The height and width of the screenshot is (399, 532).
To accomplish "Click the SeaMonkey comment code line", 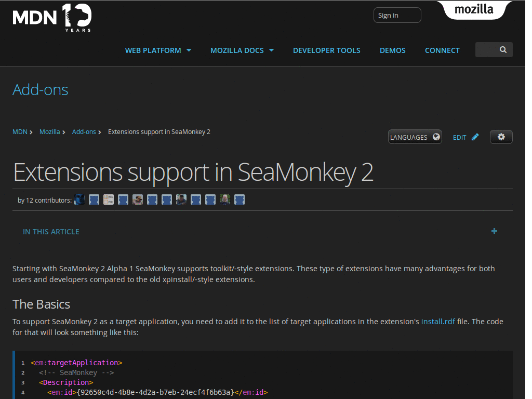I will coord(76,373).
